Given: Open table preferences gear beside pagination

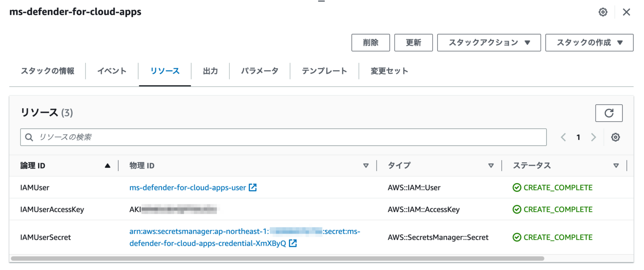Looking at the screenshot, I should [615, 137].
